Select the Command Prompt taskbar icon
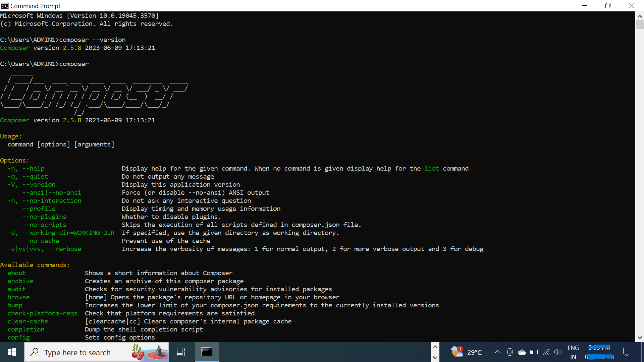 click(207, 352)
